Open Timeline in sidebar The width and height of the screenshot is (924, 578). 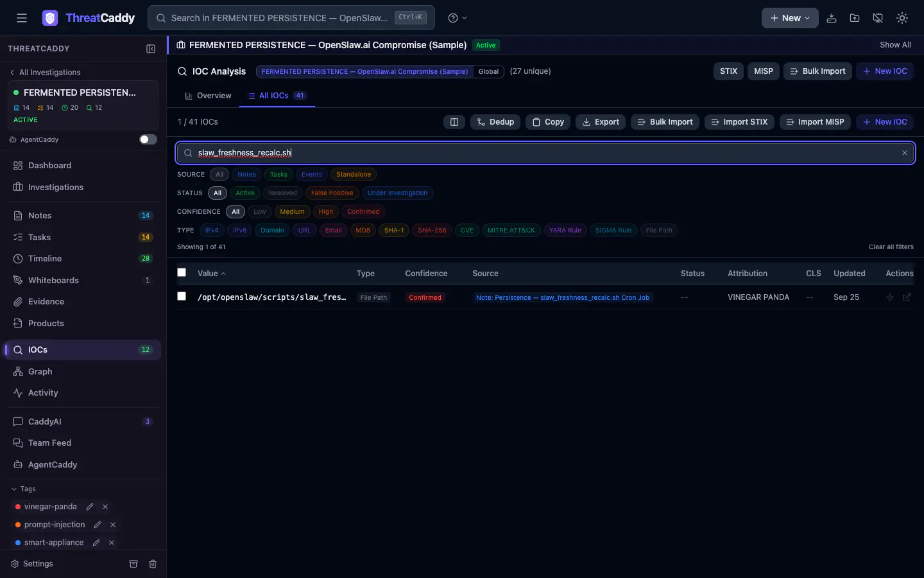tap(83, 259)
